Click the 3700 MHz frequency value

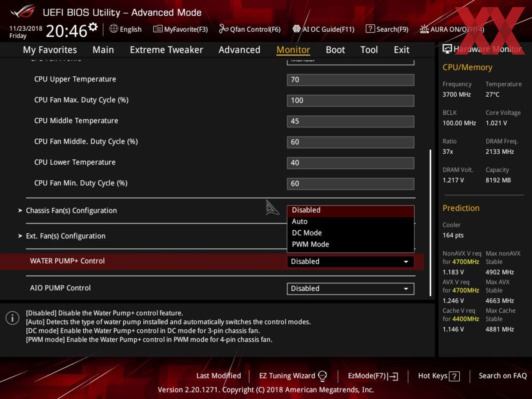click(x=457, y=94)
